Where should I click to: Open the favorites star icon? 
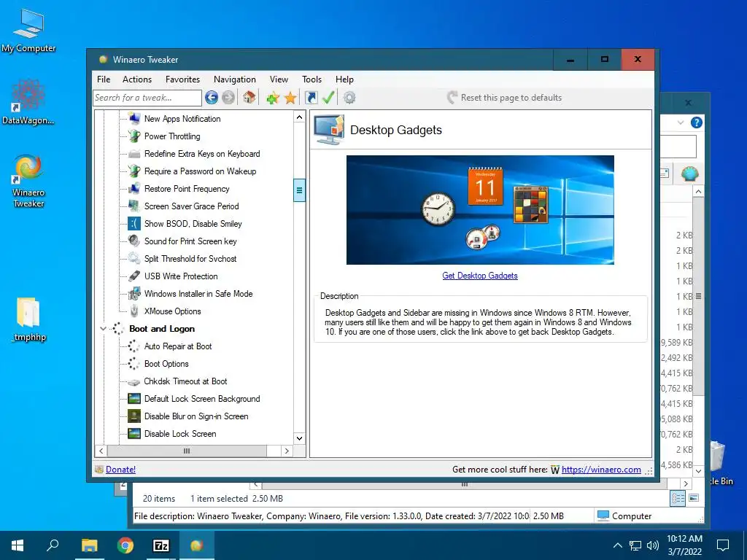coord(290,98)
